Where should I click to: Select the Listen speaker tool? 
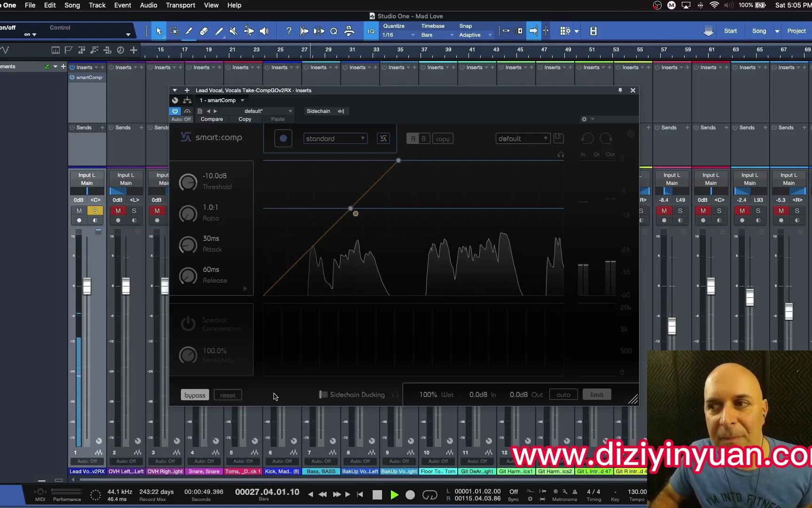point(264,31)
